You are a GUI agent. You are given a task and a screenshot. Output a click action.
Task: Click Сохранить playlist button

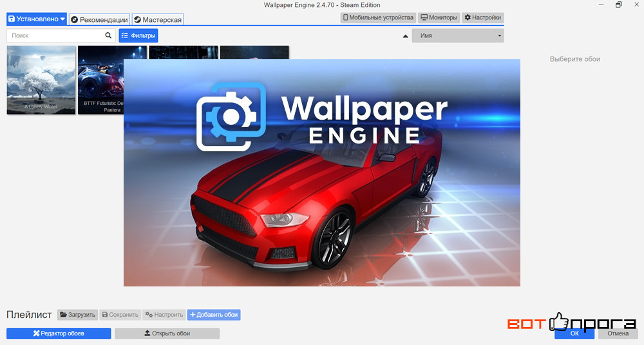click(120, 315)
